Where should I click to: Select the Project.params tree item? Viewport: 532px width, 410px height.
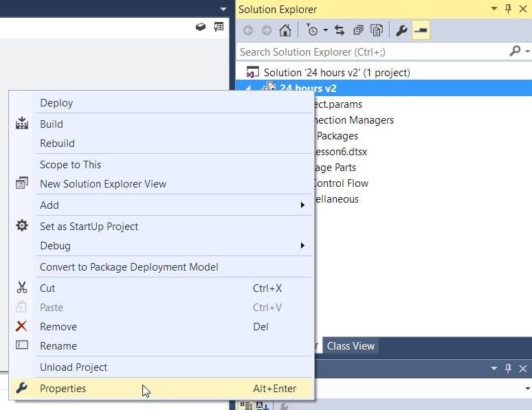338,104
